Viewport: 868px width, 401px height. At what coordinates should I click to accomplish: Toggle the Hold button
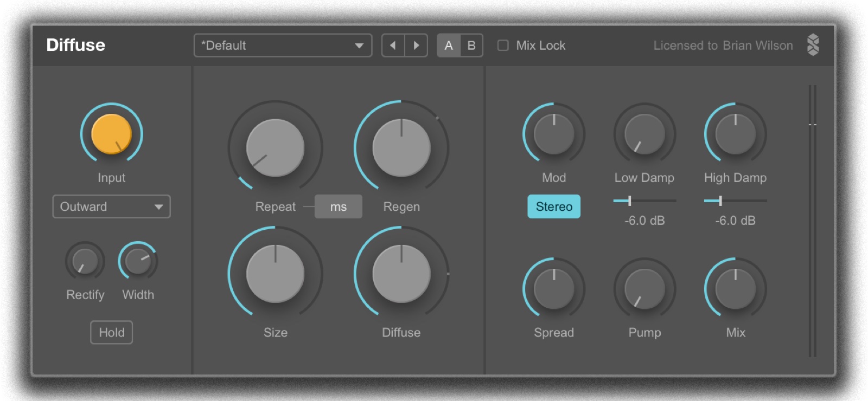[x=111, y=332]
